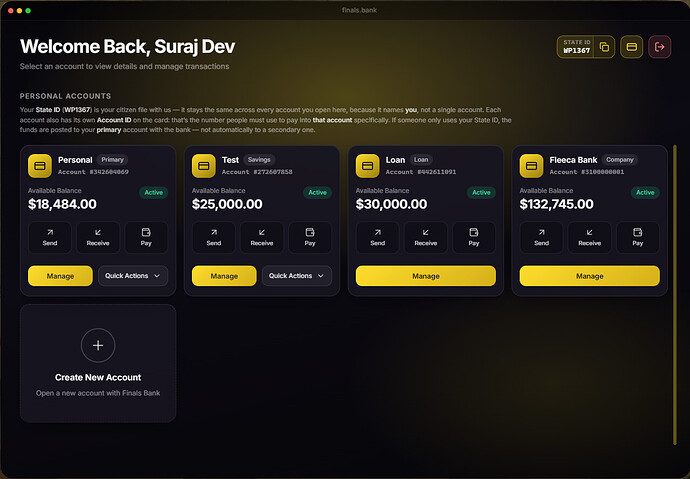690x479 pixels.
Task: Click the Active status badge on Loan account
Action: point(481,192)
